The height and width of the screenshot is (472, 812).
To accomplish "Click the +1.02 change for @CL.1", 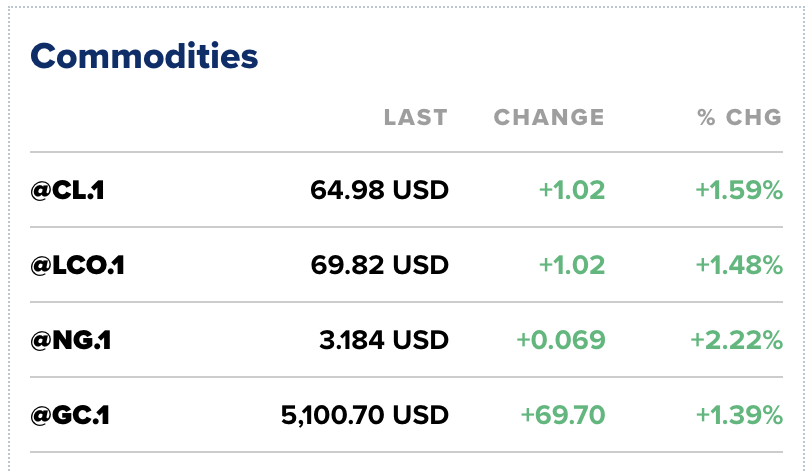I will click(x=571, y=190).
